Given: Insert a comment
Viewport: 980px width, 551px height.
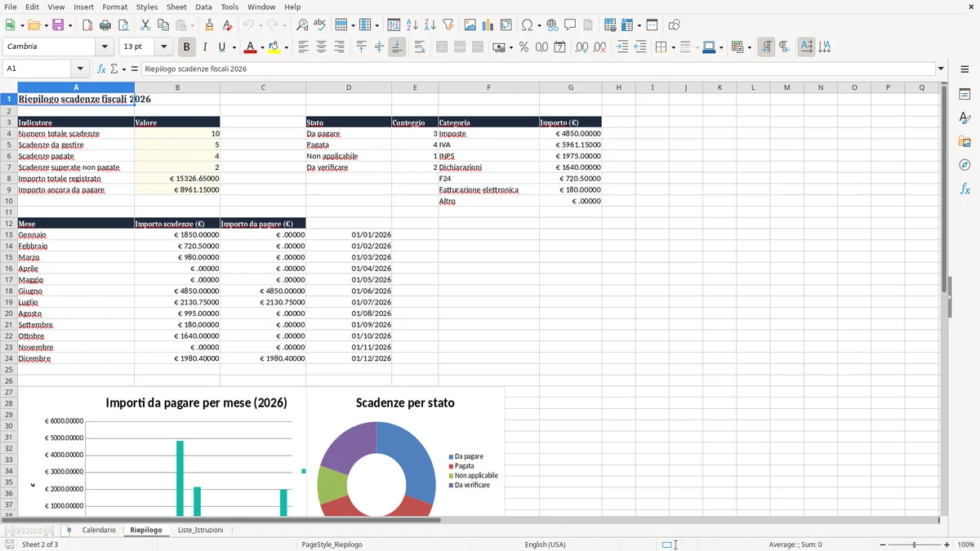Looking at the screenshot, I should [x=570, y=25].
